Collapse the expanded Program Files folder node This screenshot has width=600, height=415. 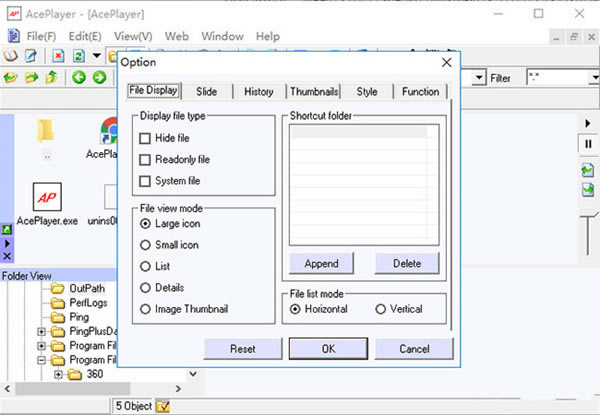[41, 360]
